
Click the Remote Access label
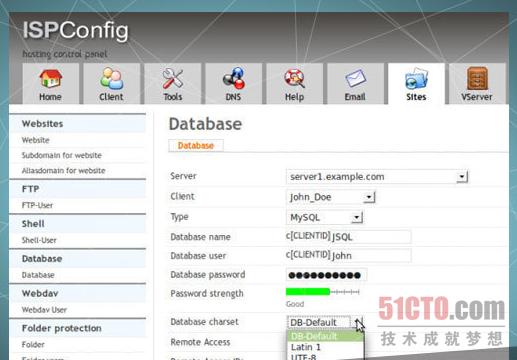(200, 342)
